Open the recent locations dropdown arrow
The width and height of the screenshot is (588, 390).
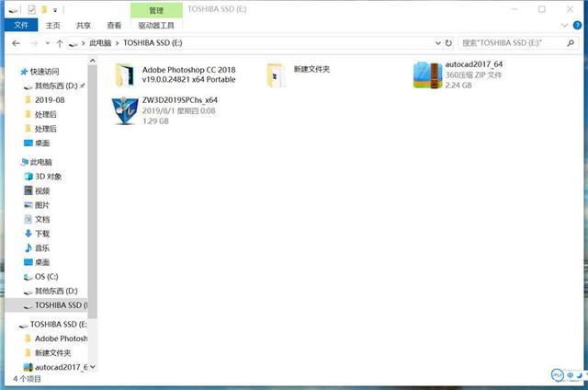(x=48, y=42)
